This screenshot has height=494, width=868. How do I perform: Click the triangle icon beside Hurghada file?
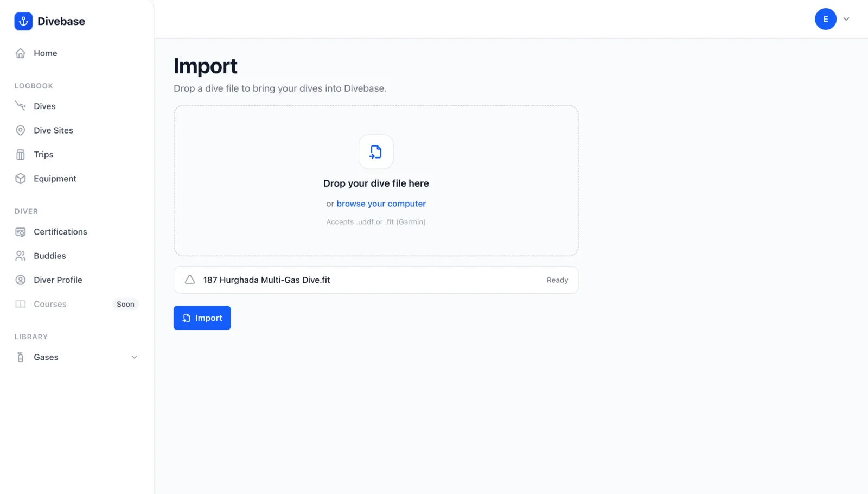[190, 280]
